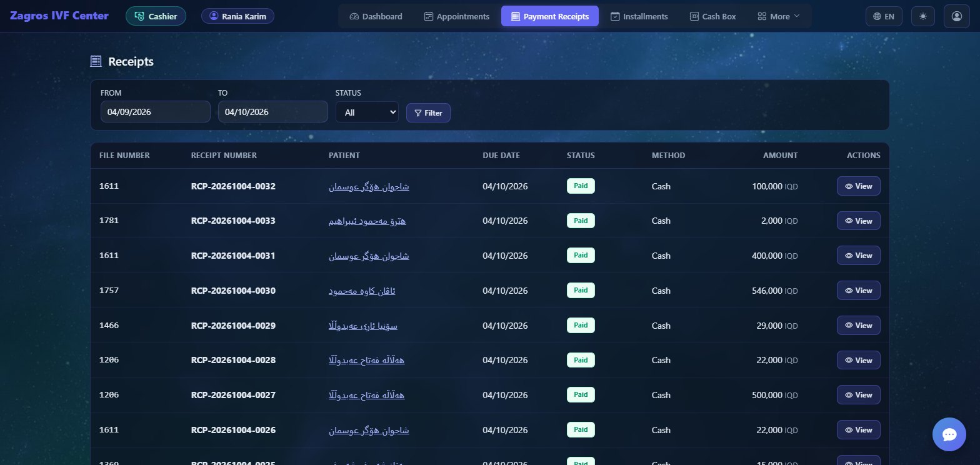Click the Rania Karim user badge

pos(237,16)
